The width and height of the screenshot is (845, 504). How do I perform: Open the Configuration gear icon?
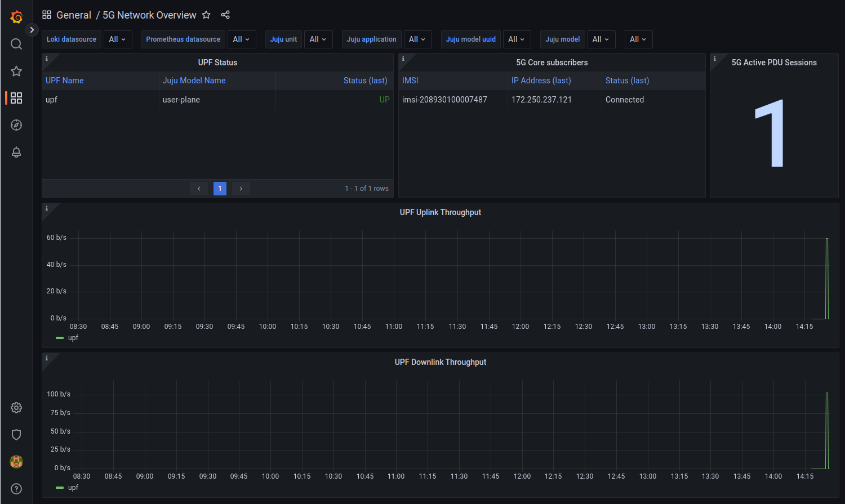coord(16,408)
